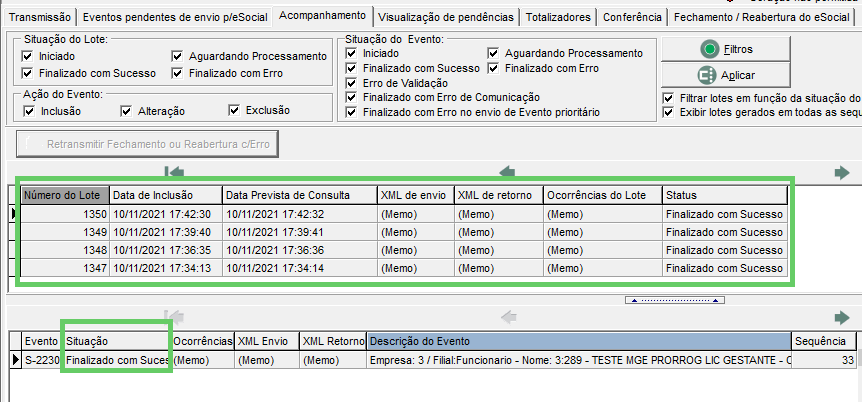Click the Aplicar button
The height and width of the screenshot is (402, 862).
pyautogui.click(x=726, y=75)
